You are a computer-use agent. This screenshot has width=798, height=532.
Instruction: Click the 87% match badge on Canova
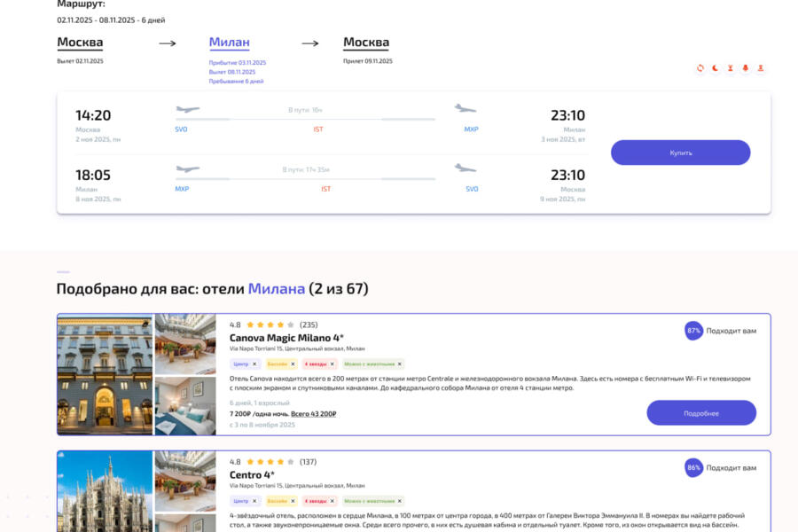point(693,331)
